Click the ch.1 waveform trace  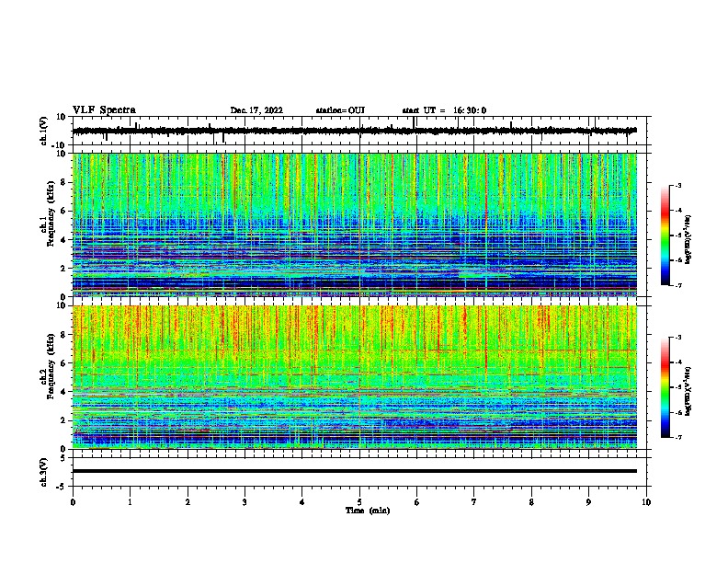click(355, 131)
